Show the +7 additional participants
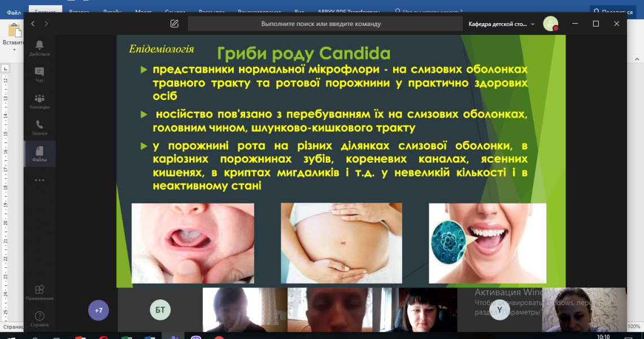The width and height of the screenshot is (644, 339). 99,310
